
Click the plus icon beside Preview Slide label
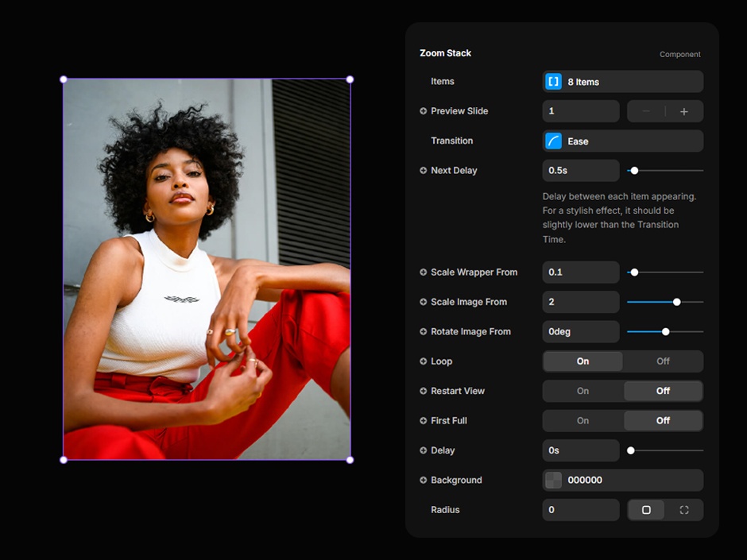coord(424,111)
